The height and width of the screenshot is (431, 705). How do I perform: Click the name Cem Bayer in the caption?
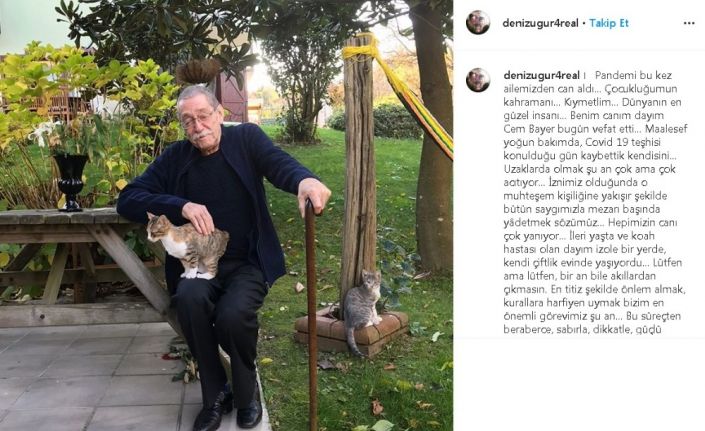pos(527,129)
